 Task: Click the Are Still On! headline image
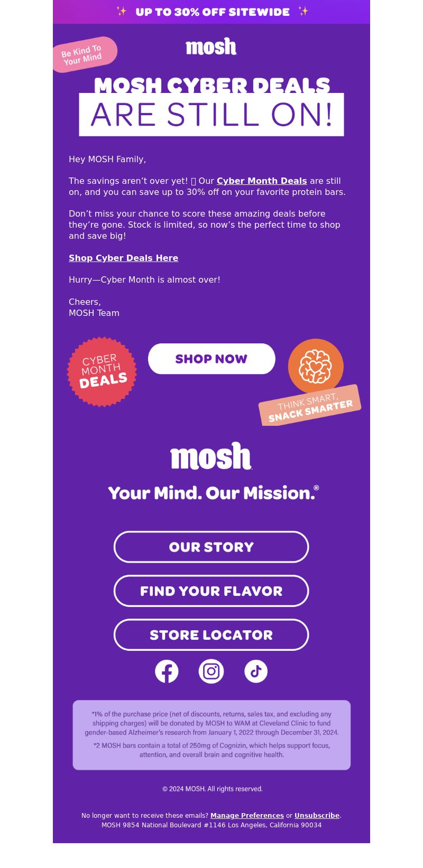(212, 115)
